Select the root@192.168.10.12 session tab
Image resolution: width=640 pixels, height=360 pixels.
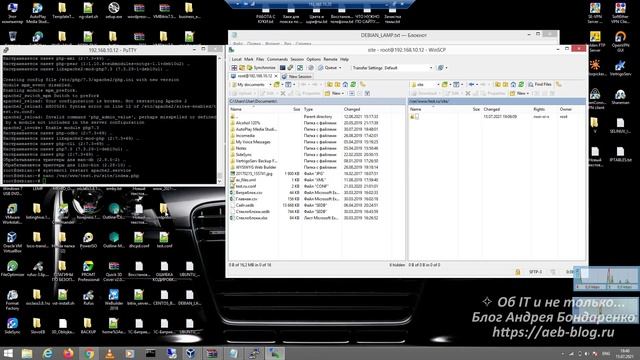[x=253, y=76]
